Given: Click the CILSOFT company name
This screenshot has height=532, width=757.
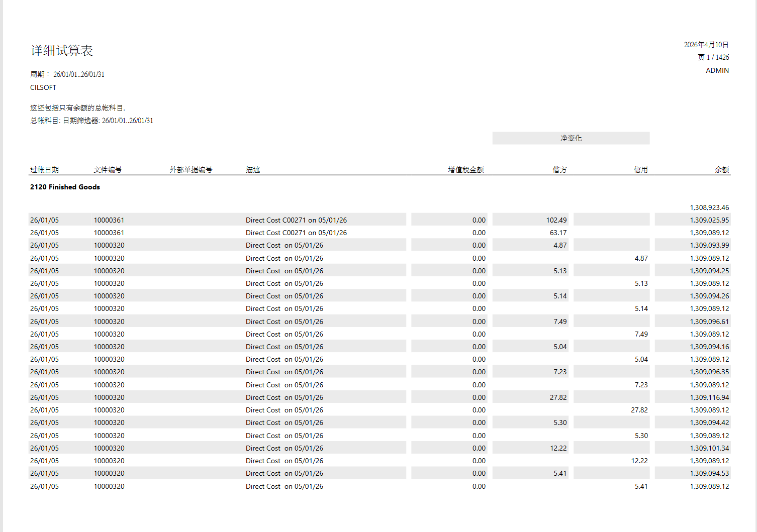Looking at the screenshot, I should click(x=43, y=87).
